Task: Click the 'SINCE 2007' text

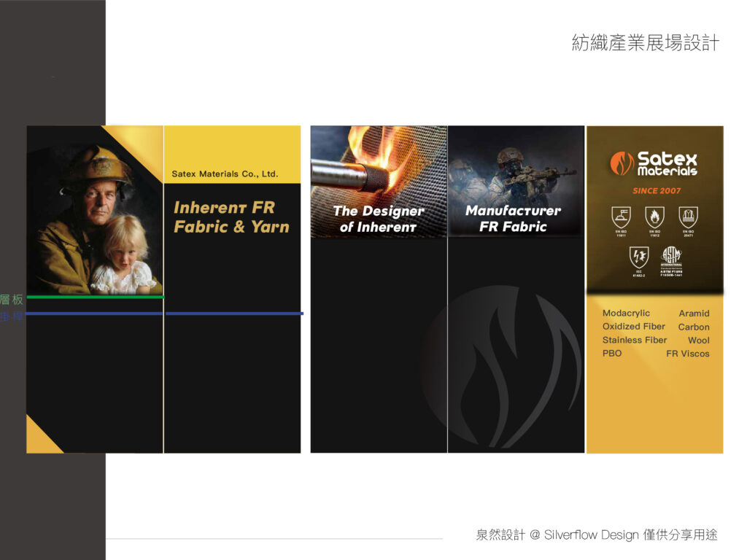Action: pyautogui.click(x=657, y=190)
